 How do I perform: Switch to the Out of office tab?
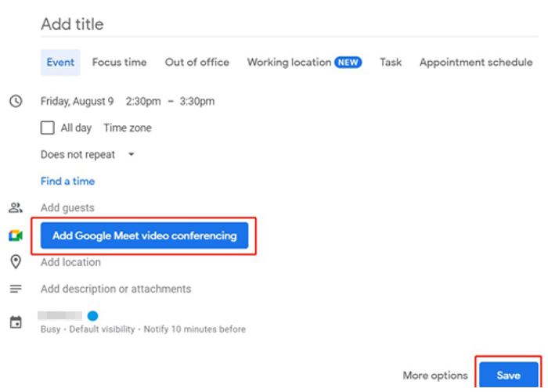197,63
